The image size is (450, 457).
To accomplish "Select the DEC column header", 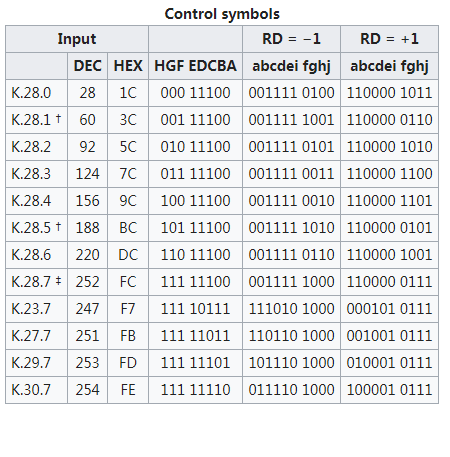I will [x=87, y=66].
